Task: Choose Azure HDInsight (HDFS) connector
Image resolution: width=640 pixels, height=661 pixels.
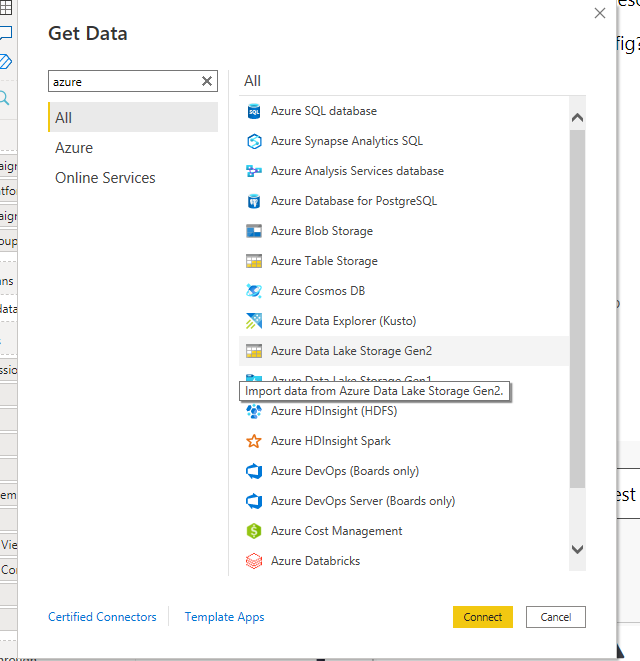Action: click(x=404, y=411)
